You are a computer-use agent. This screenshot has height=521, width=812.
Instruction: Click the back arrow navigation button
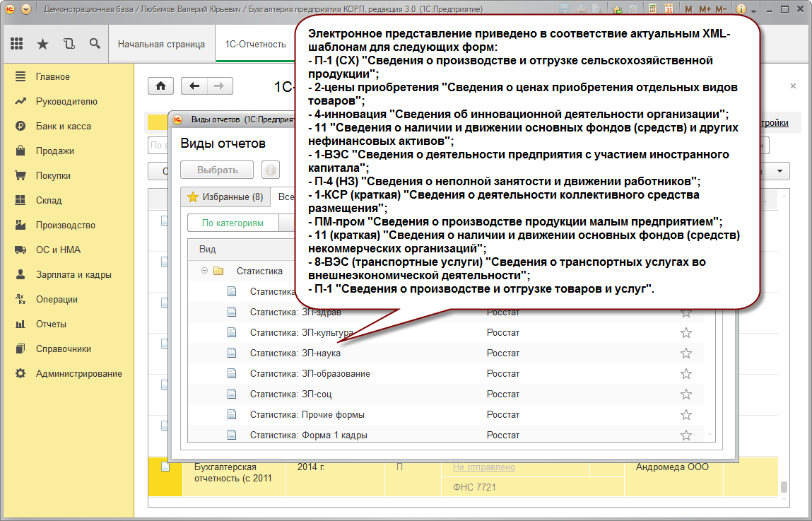pyautogui.click(x=194, y=86)
